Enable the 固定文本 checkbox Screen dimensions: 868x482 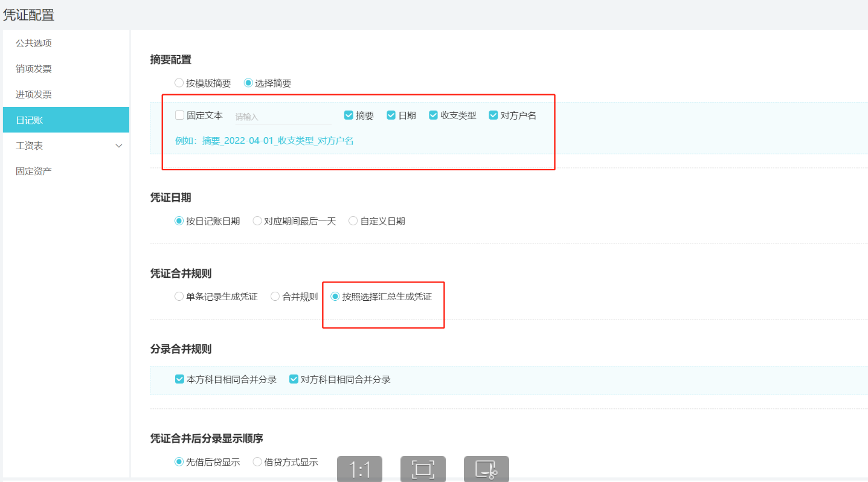[179, 115]
